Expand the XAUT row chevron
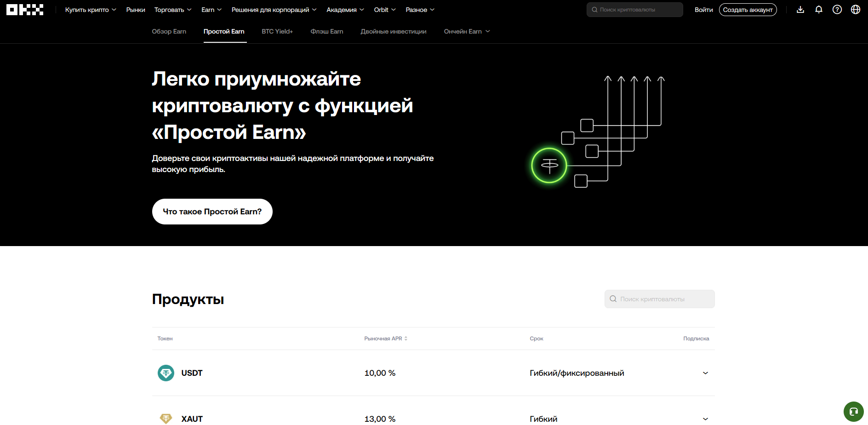The image size is (868, 425). pyautogui.click(x=705, y=419)
